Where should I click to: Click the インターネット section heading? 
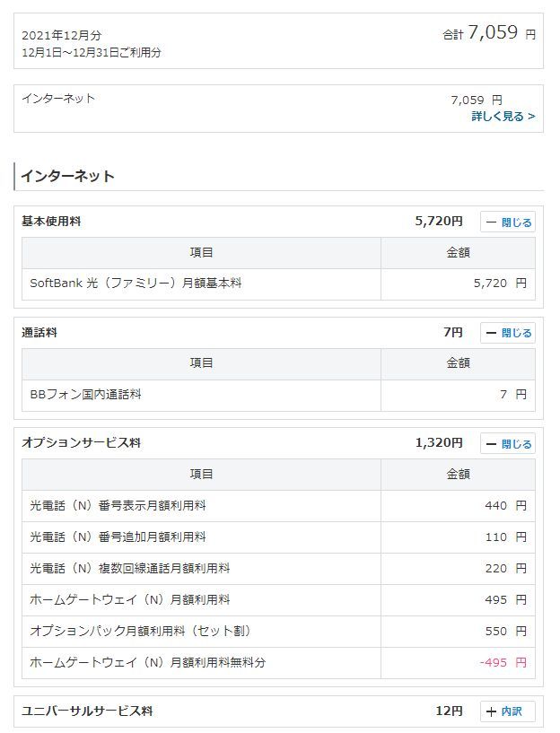[68, 176]
